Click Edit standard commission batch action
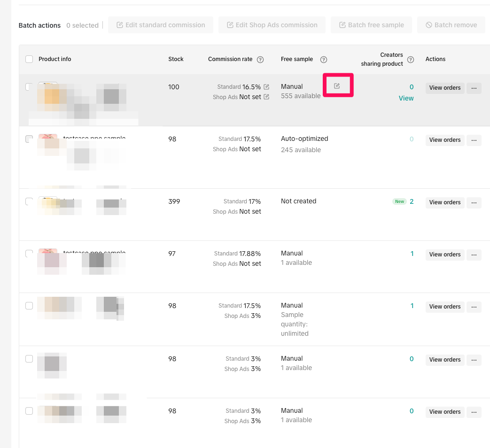 tap(161, 25)
